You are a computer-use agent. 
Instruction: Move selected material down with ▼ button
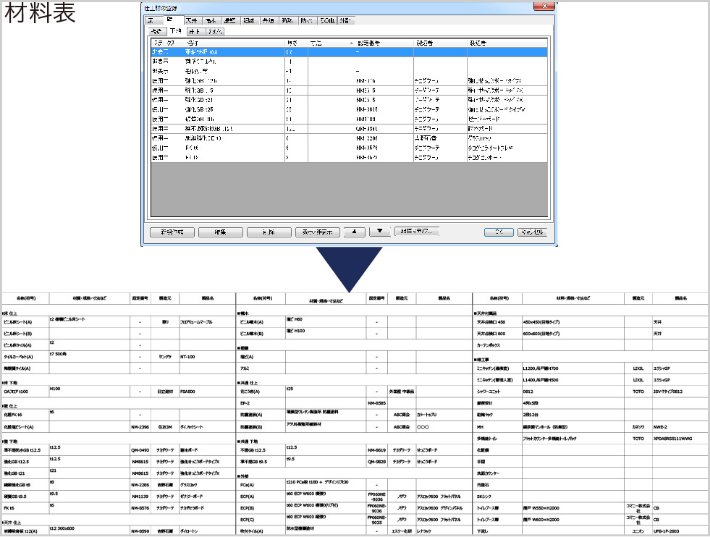click(380, 232)
